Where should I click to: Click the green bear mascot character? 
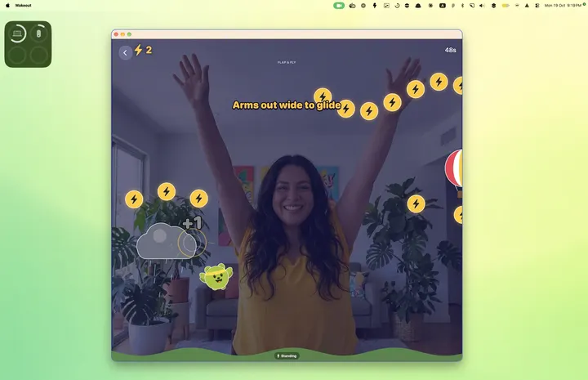[216, 277]
